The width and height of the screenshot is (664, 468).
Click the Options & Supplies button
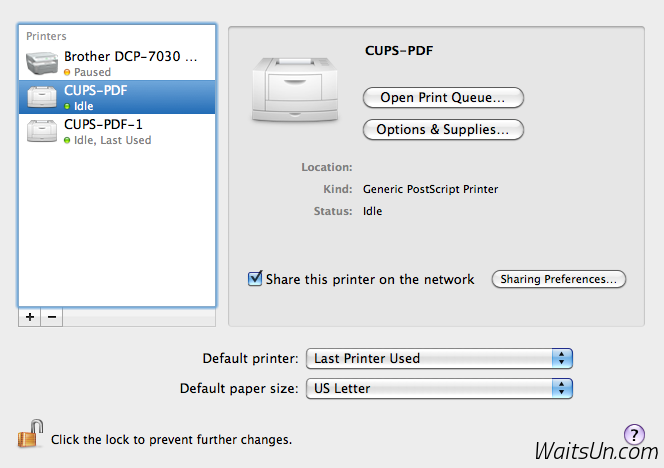pos(443,129)
